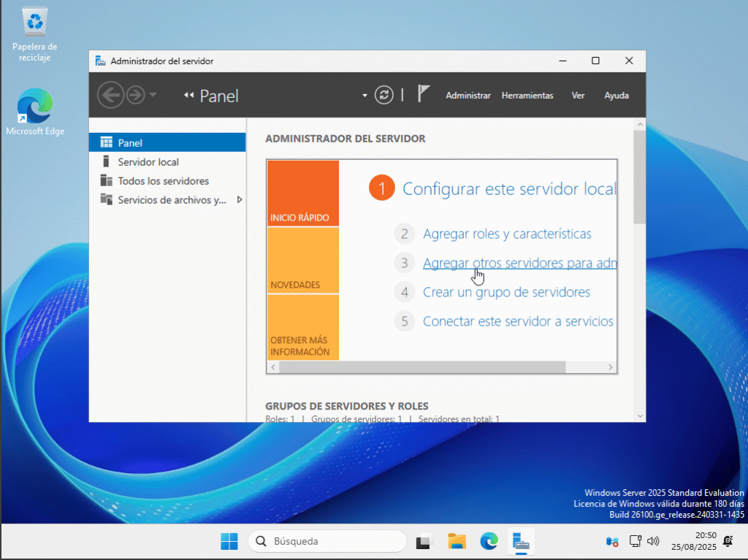Close the Administrador del servidor window
748x560 pixels.
(x=629, y=61)
